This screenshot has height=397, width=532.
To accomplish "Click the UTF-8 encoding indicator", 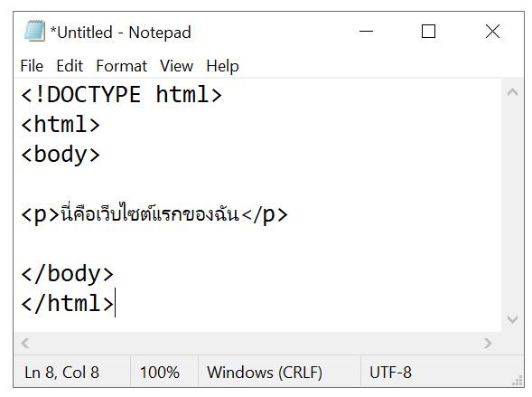I will [390, 373].
